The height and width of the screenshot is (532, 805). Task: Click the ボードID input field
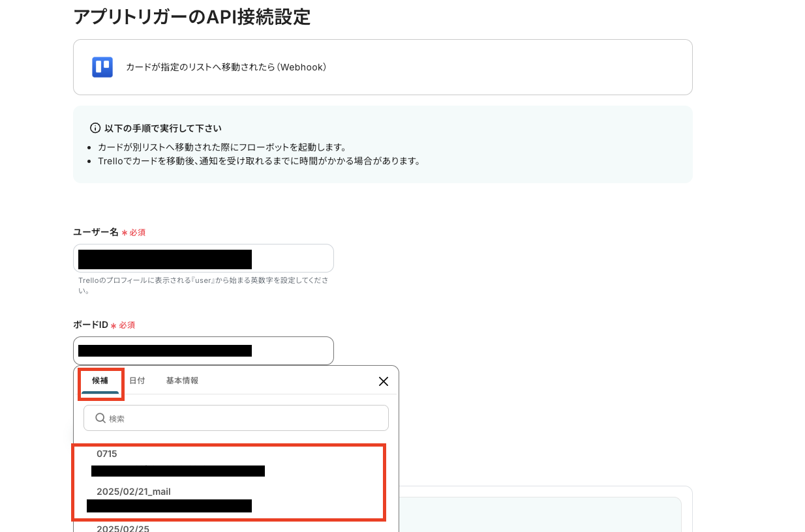pyautogui.click(x=204, y=351)
